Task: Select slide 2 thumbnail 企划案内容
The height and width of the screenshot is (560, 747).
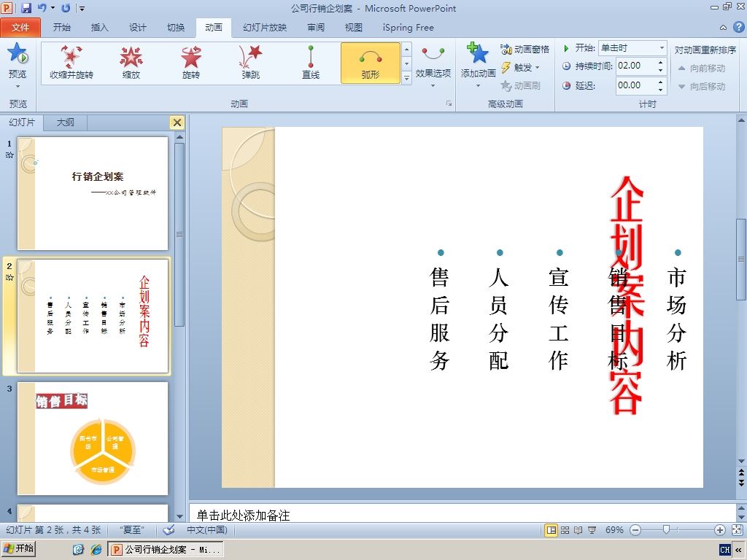Action: [93, 316]
